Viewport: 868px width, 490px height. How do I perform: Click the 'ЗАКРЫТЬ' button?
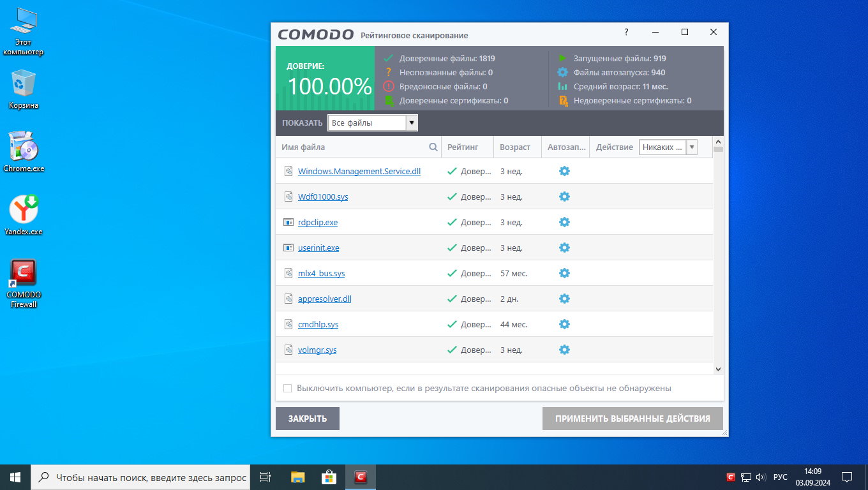[x=307, y=419]
